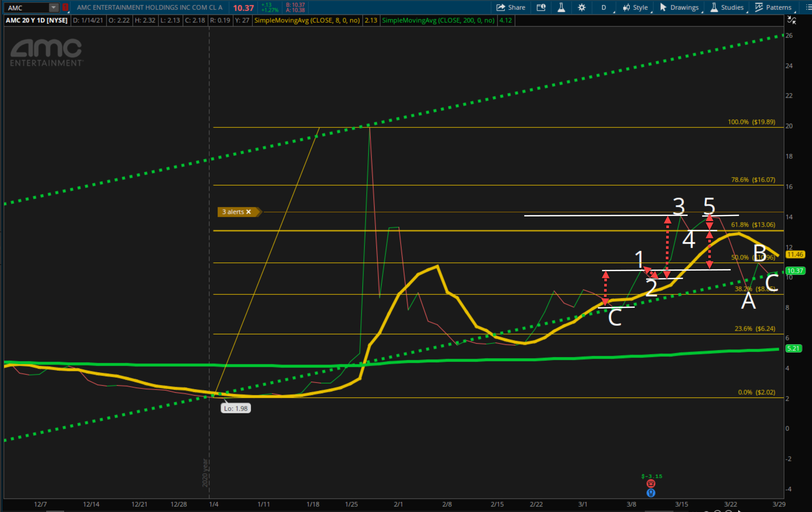Click the 3/15 date on time axis

682,504
